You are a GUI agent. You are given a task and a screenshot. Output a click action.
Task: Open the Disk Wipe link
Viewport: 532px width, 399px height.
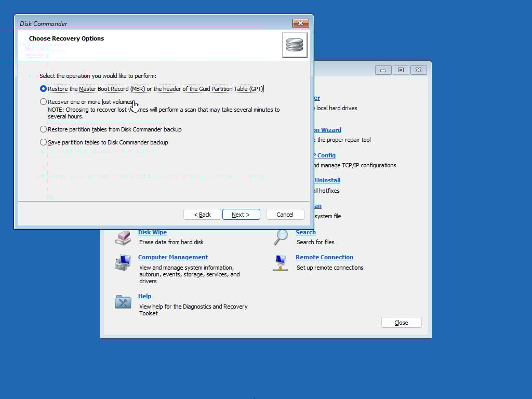click(x=152, y=232)
